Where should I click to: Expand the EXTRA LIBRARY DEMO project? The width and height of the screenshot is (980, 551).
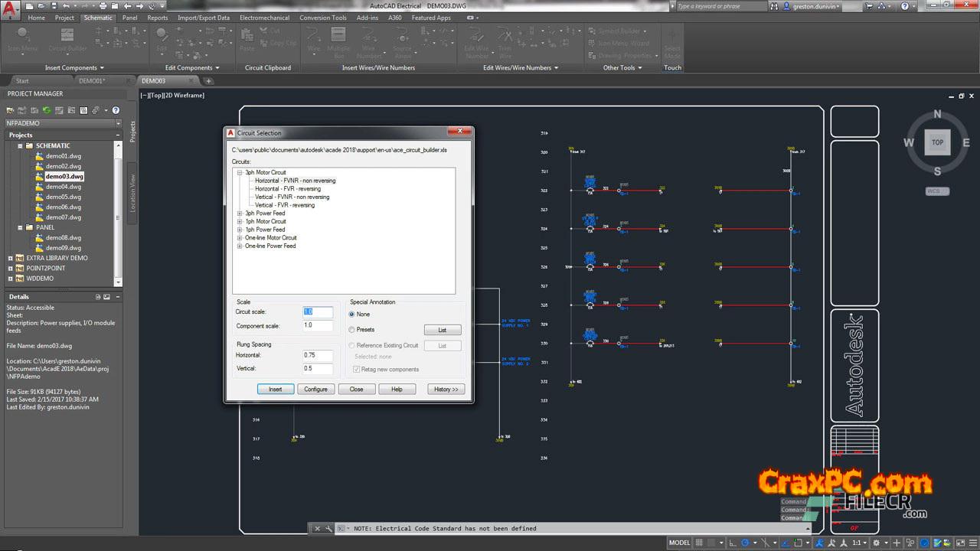pos(11,258)
